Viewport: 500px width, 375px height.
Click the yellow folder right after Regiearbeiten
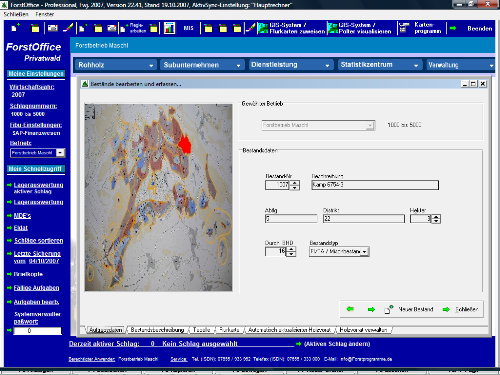click(153, 28)
